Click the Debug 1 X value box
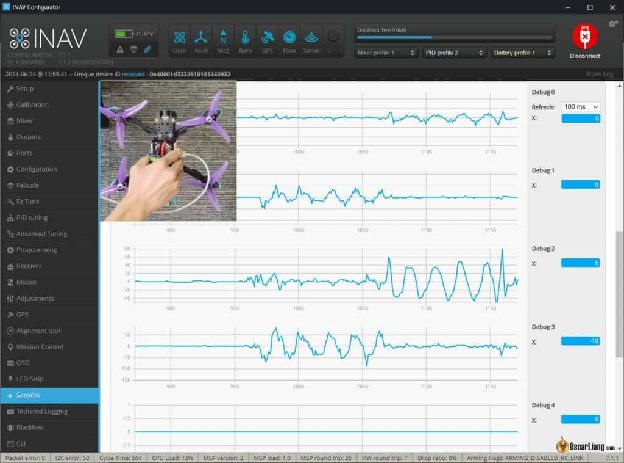This screenshot has height=463, width=624. (x=581, y=185)
